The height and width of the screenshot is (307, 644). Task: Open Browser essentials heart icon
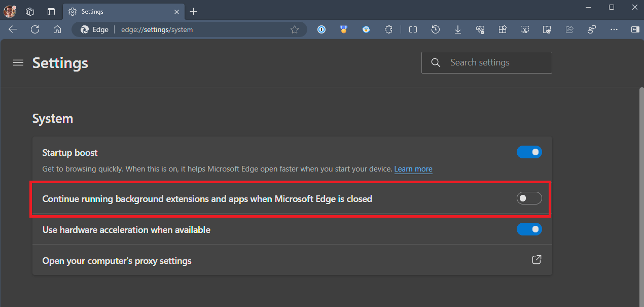480,29
